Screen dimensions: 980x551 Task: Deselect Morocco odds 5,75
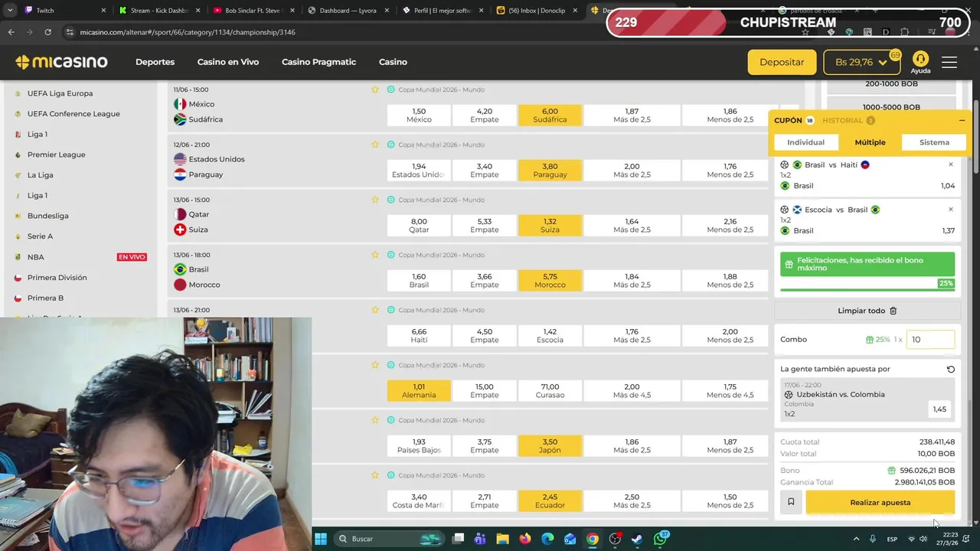pos(550,280)
